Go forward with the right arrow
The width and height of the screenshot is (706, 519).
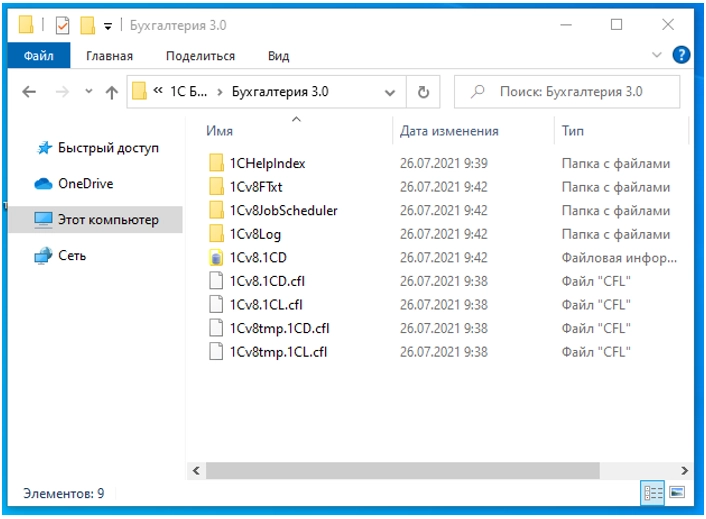(x=62, y=92)
